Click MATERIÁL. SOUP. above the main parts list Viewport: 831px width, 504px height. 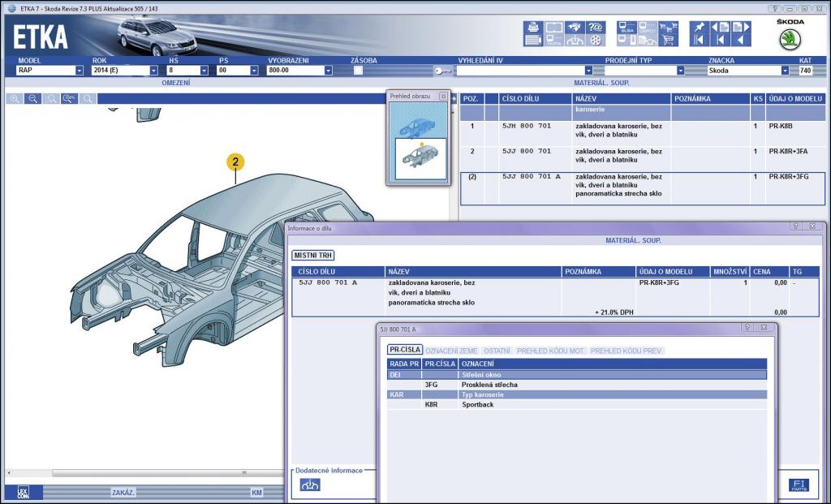[x=601, y=83]
